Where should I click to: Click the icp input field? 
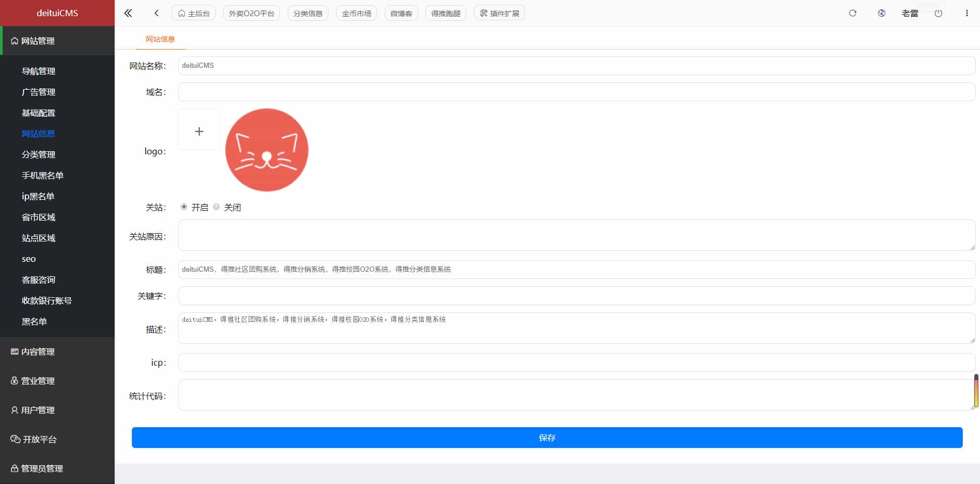click(x=577, y=362)
